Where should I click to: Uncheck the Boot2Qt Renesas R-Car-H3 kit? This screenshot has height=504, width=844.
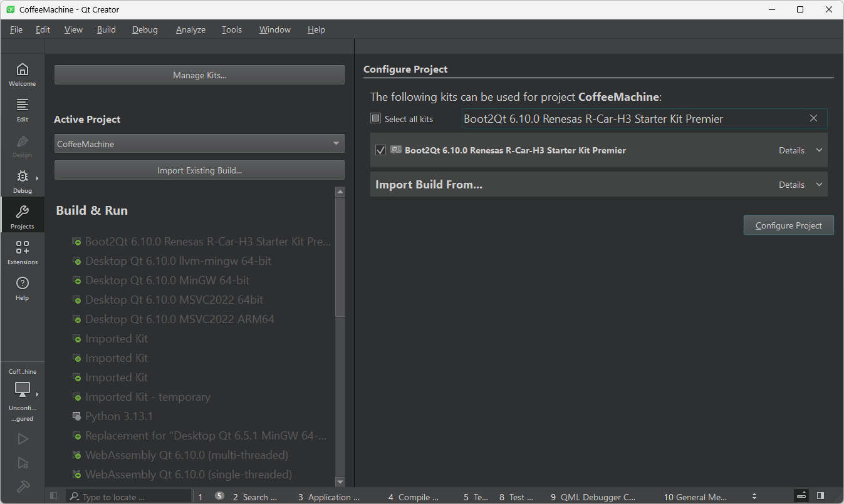pyautogui.click(x=380, y=150)
